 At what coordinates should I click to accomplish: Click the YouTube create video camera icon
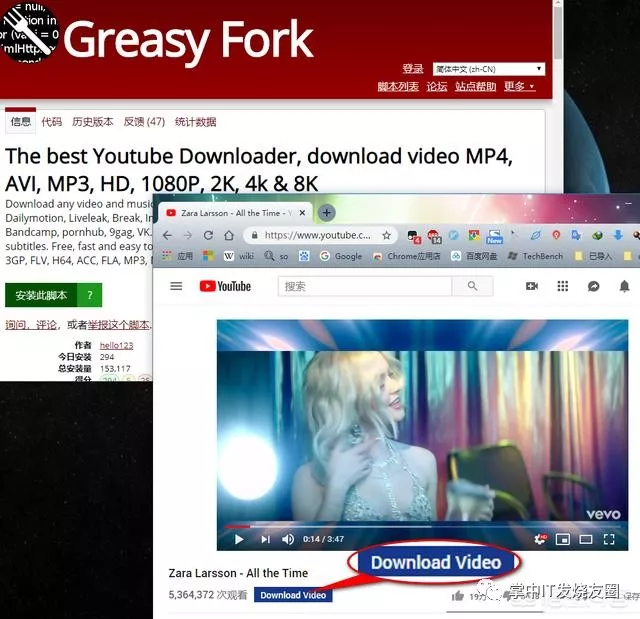532,286
